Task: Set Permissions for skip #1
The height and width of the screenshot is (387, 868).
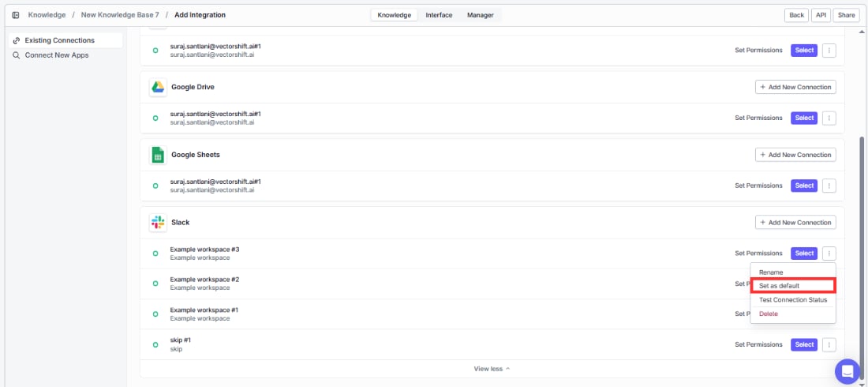Action: (x=758, y=344)
